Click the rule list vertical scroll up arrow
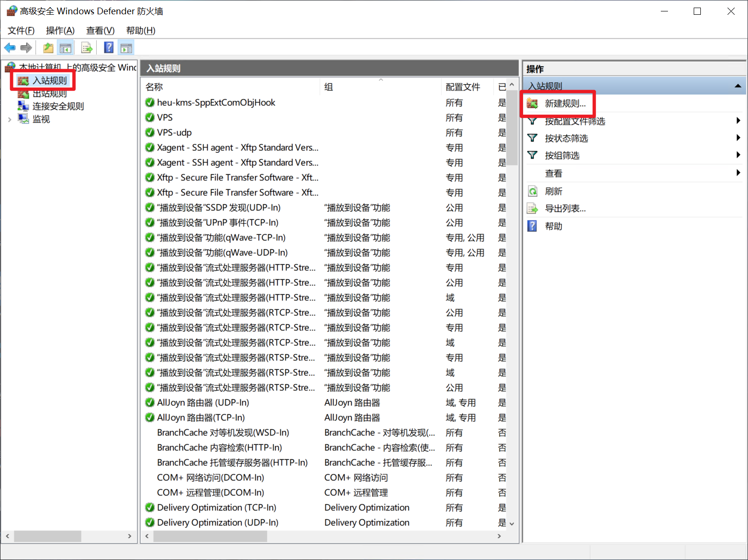The width and height of the screenshot is (748, 560). 512,85
